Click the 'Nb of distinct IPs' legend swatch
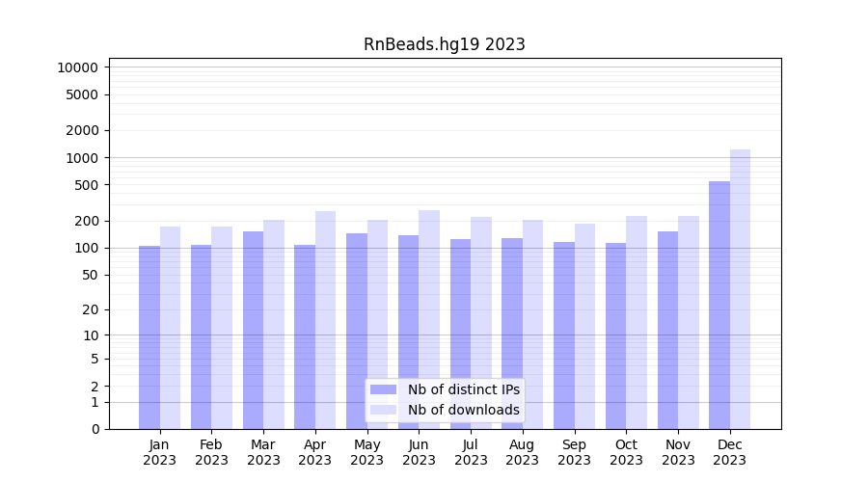Image resolution: width=868 pixels, height=482 pixels. click(x=383, y=389)
